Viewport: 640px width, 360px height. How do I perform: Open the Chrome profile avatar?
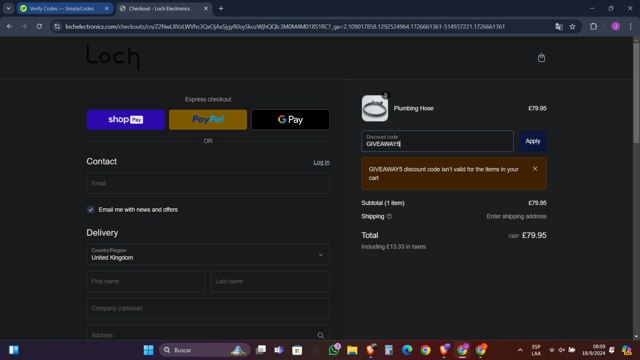pos(616,27)
